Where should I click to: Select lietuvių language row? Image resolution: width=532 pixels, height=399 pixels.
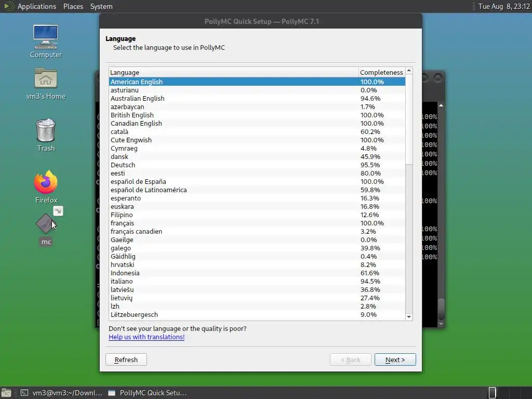click(x=257, y=298)
